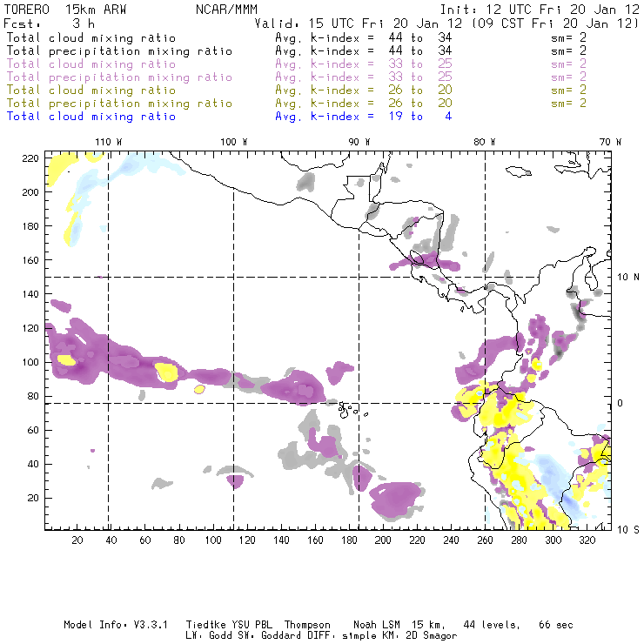Click olive 'Avg. k-index = 26 to 20' on precipitation row
Screen dimensions: 644x644
(364, 104)
